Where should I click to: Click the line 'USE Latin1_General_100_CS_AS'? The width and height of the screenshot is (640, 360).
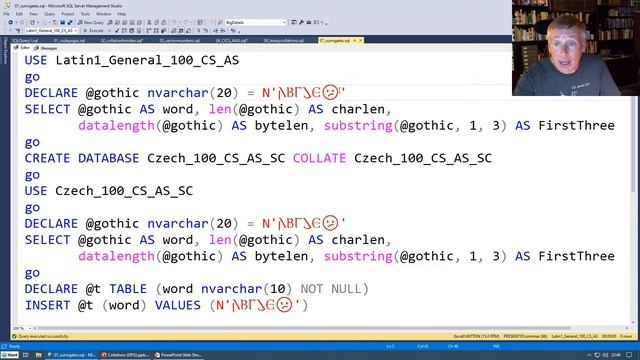(132, 60)
